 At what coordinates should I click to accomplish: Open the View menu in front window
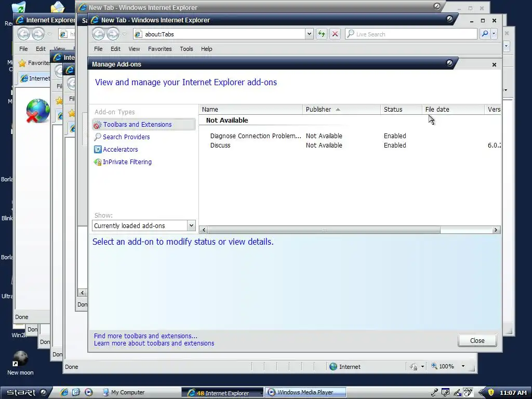pyautogui.click(x=134, y=49)
